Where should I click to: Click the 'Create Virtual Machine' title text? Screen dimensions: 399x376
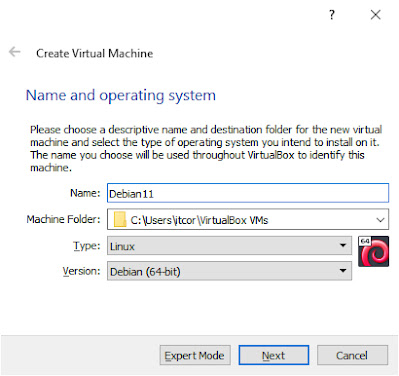click(x=95, y=53)
